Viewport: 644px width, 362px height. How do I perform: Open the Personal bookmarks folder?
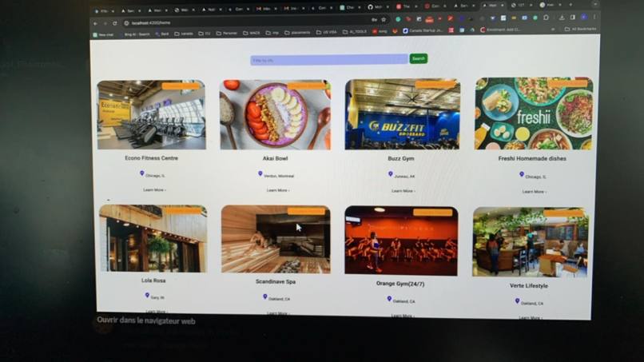[x=227, y=33]
